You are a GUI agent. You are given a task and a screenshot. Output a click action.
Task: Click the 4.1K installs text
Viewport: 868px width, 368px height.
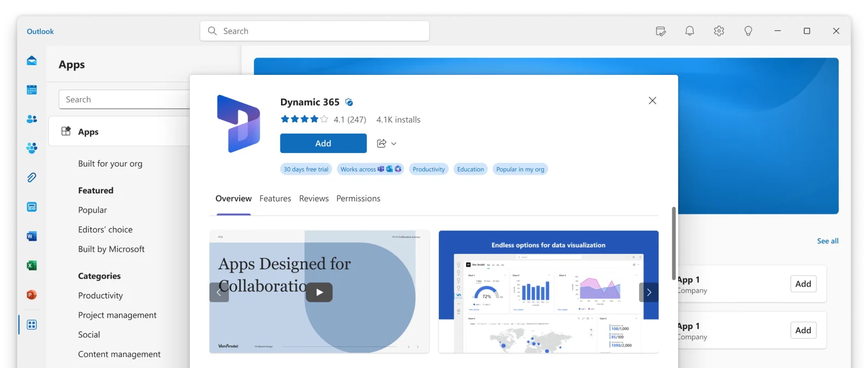pyautogui.click(x=398, y=119)
